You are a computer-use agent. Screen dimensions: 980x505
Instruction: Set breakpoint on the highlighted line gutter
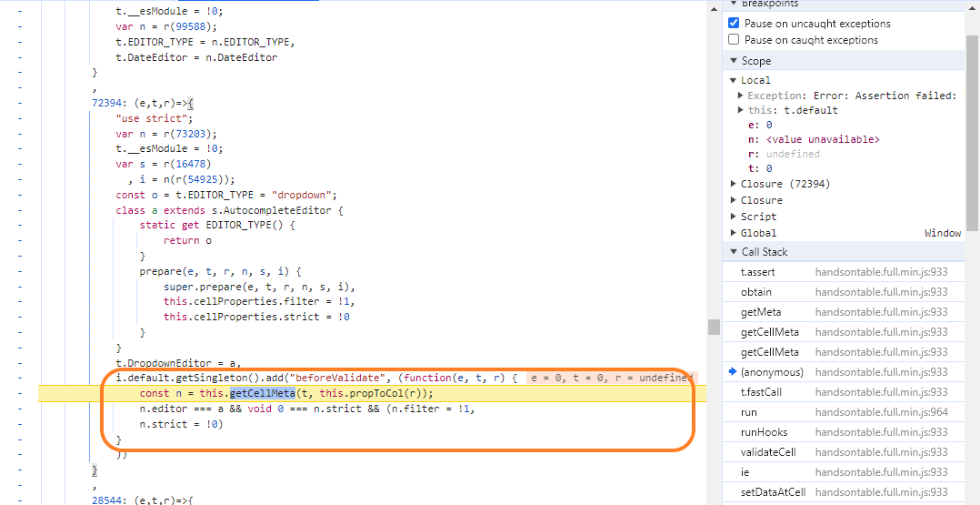19,393
